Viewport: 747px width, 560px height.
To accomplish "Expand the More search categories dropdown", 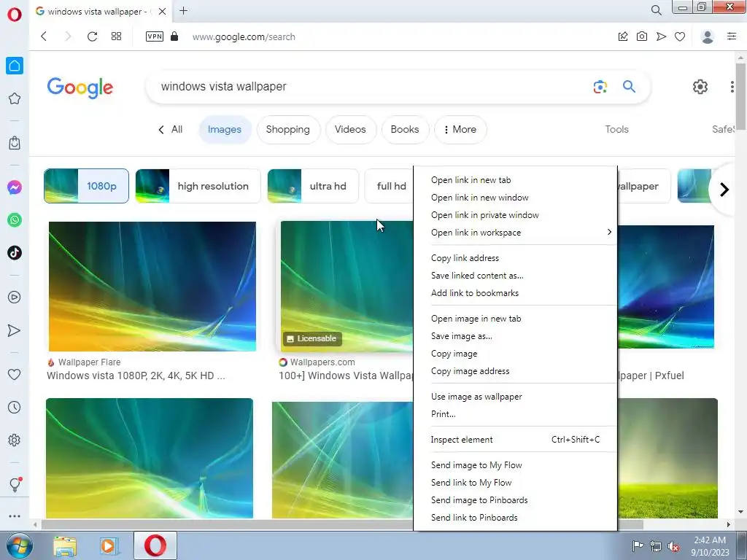I will coord(460,130).
